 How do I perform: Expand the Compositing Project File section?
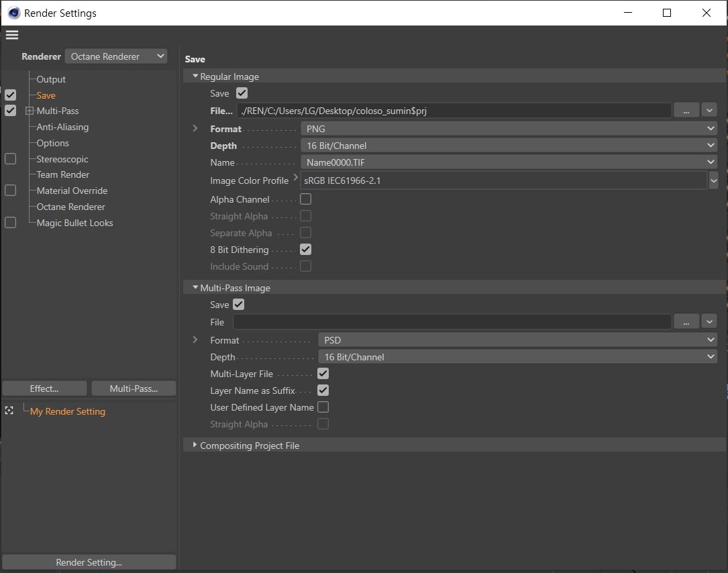point(195,445)
